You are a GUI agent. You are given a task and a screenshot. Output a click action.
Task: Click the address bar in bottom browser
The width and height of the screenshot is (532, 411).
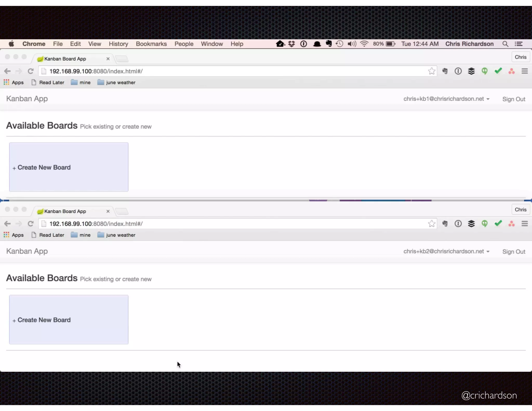234,224
